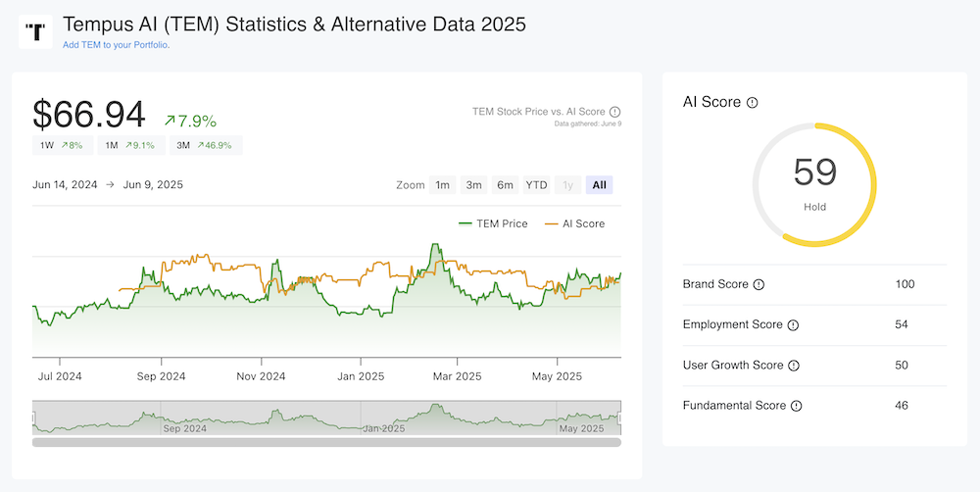Screen dimensions: 980x492
Task: Open TEM Stock Price vs. AI Score info icon
Action: tap(615, 112)
